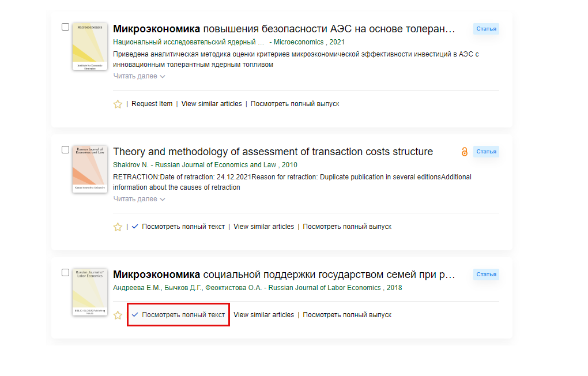Expand Читать далее under the АЭС article

[139, 76]
